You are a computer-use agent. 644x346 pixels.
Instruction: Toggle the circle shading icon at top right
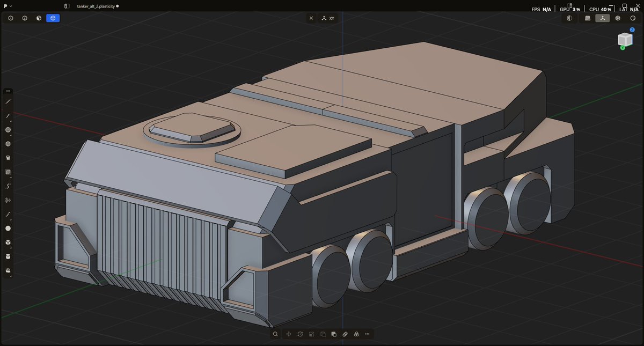click(633, 18)
